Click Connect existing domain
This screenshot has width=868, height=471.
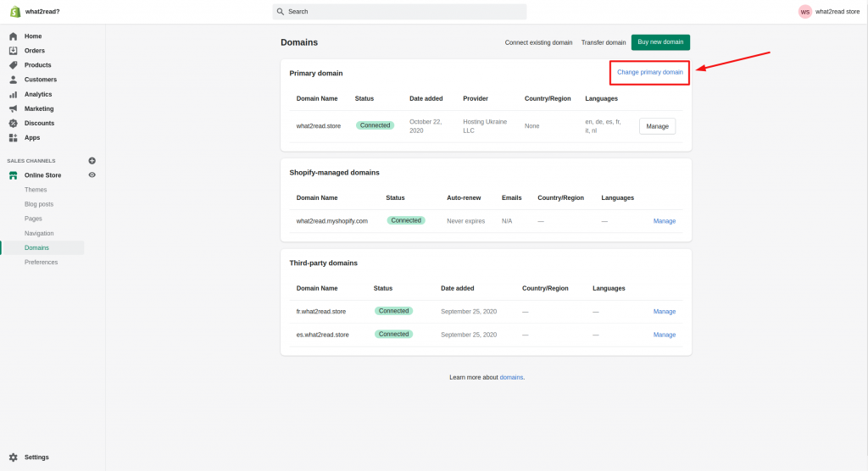[x=538, y=42]
